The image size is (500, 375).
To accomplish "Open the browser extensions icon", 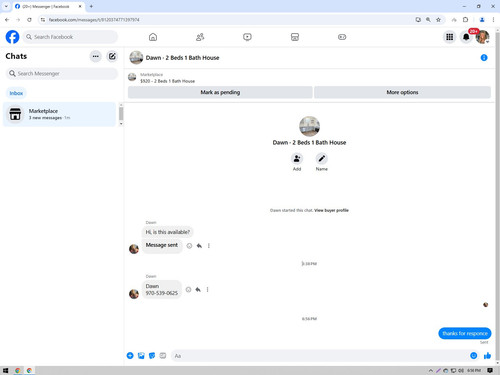I will 465,20.
